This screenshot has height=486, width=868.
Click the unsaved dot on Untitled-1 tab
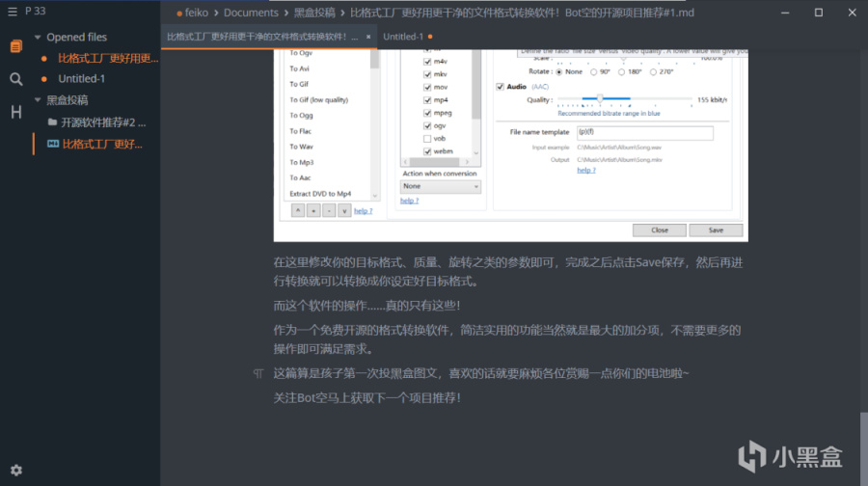click(430, 37)
